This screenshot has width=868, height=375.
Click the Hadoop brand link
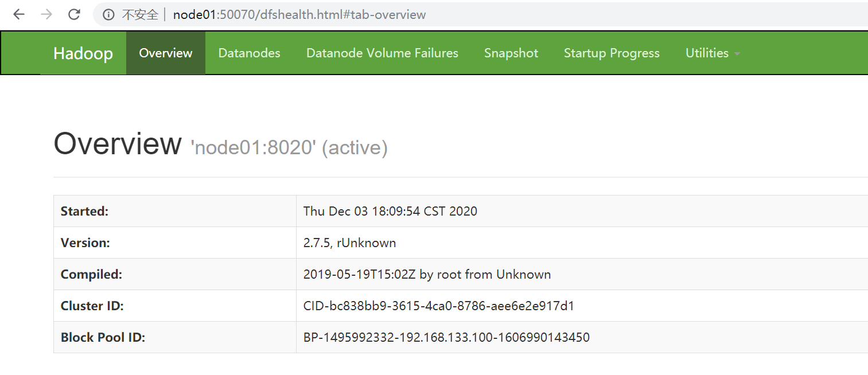[x=83, y=53]
